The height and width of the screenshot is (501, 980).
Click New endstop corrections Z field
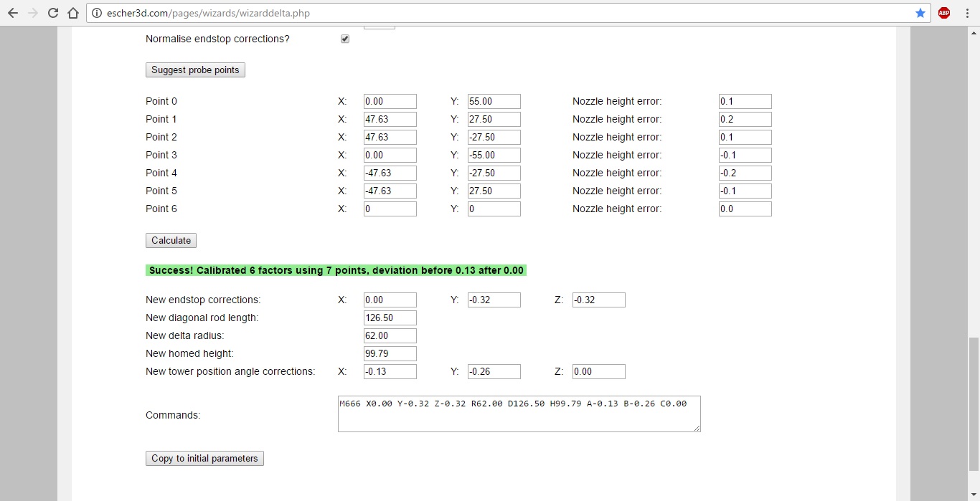pyautogui.click(x=599, y=300)
